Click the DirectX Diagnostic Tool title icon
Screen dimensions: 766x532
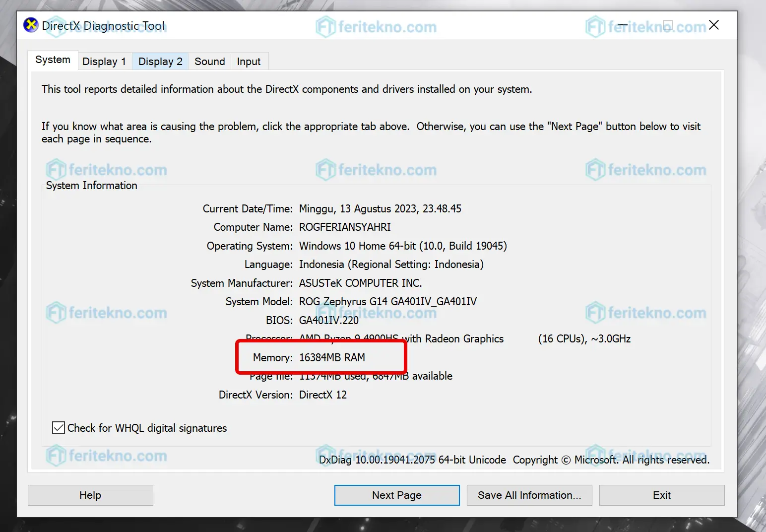pyautogui.click(x=31, y=25)
